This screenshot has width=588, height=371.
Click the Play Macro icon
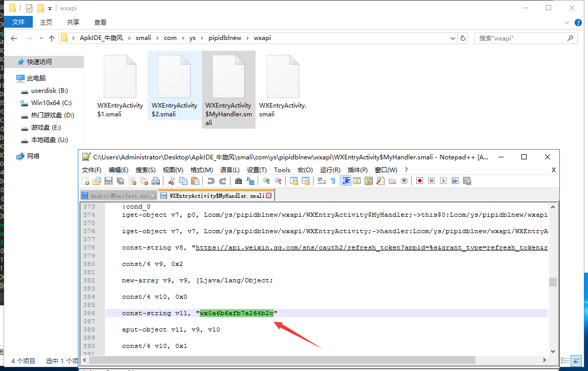coord(443,181)
